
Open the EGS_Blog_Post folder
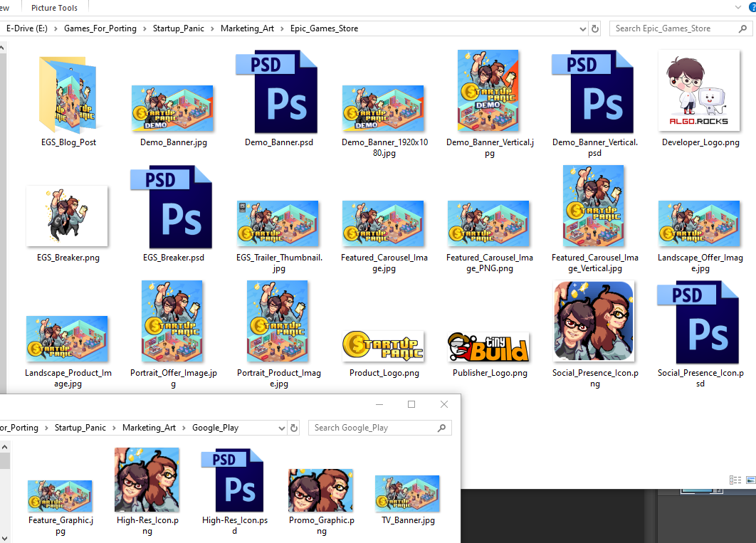coord(68,93)
